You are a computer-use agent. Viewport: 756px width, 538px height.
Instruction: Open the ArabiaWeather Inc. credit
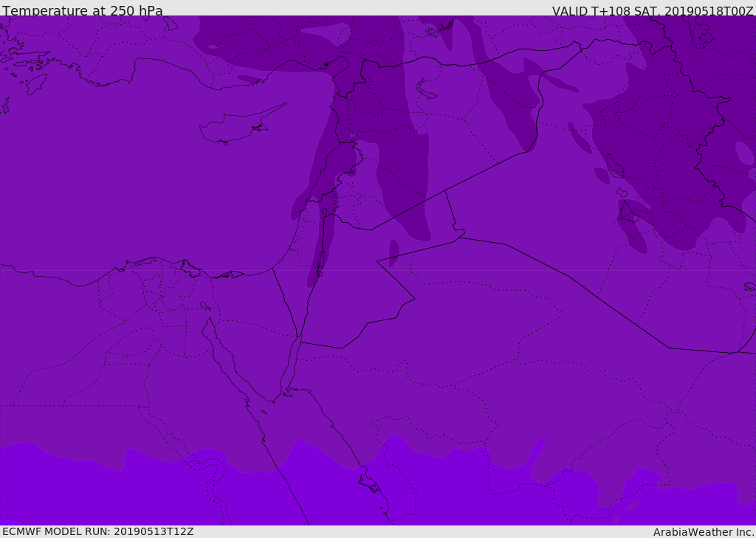(x=704, y=532)
